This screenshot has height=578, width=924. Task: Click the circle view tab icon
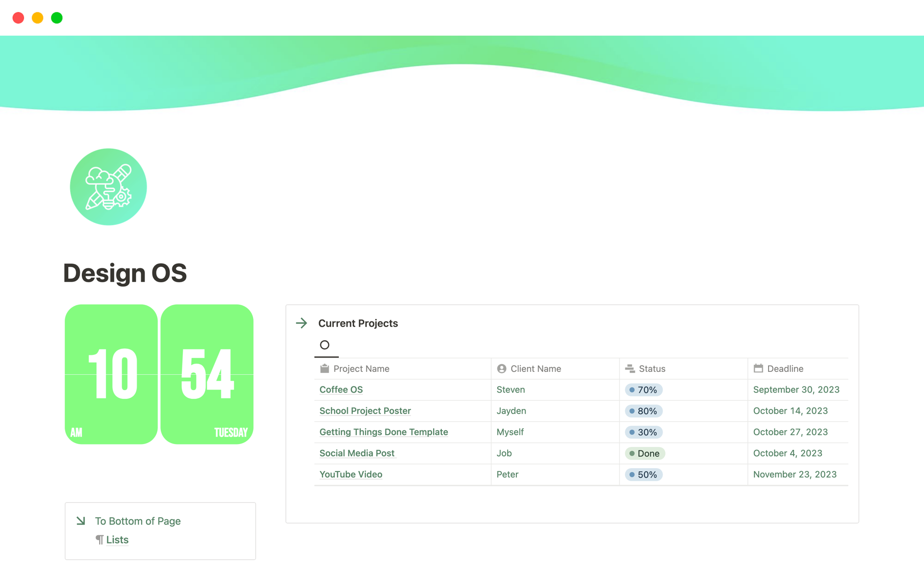click(x=325, y=345)
